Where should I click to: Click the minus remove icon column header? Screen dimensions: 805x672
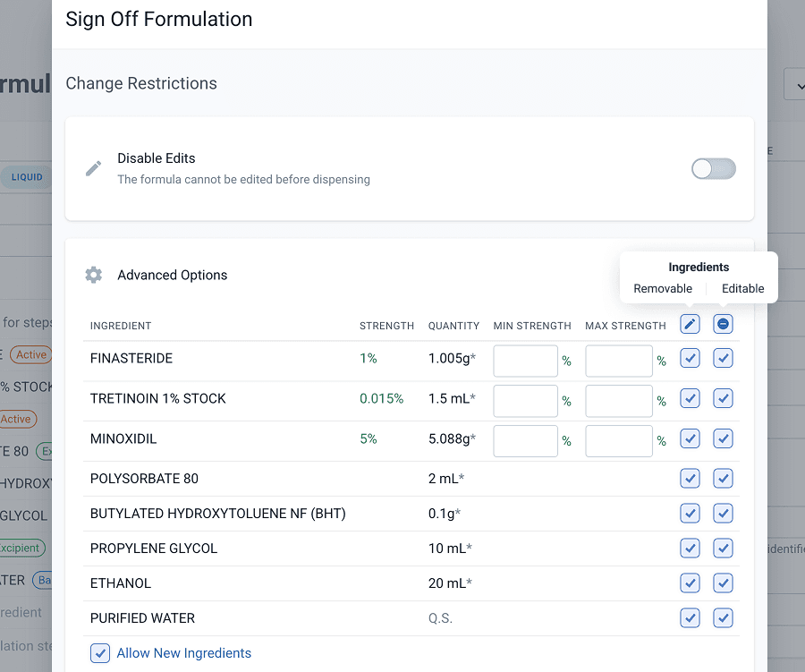[x=723, y=324]
